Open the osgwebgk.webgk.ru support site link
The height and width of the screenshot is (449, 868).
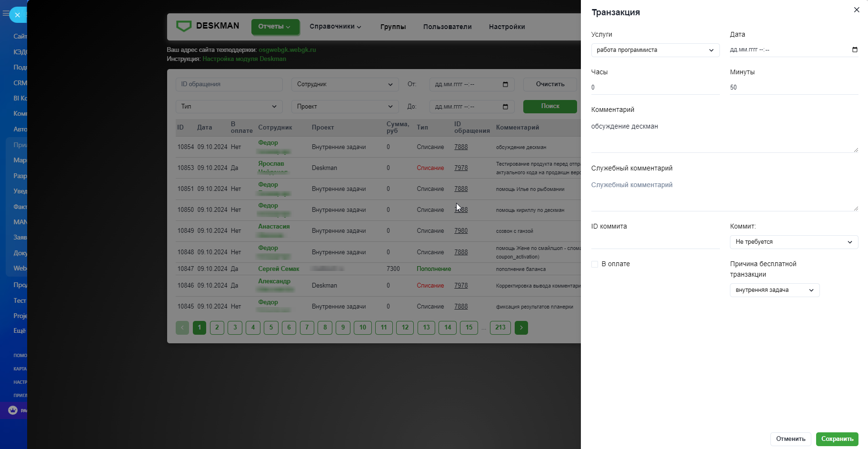(x=287, y=50)
